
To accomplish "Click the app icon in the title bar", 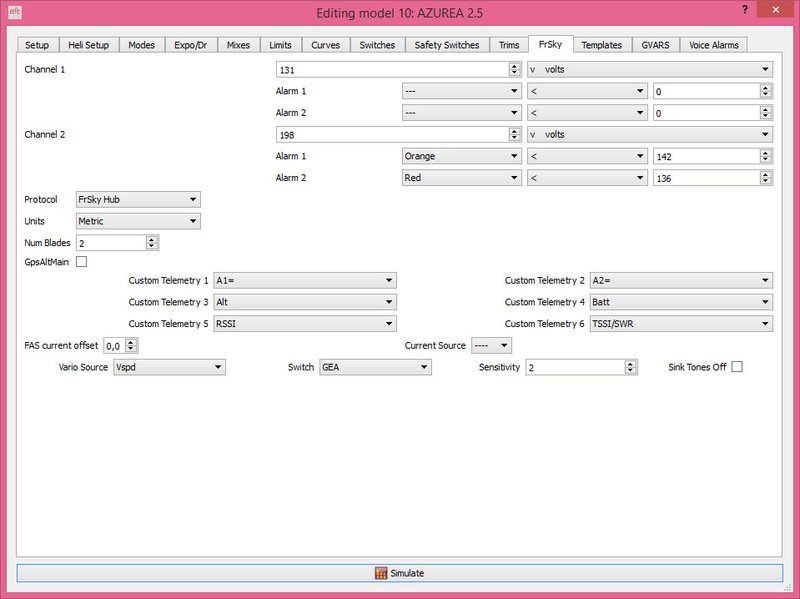I will [15, 12].
